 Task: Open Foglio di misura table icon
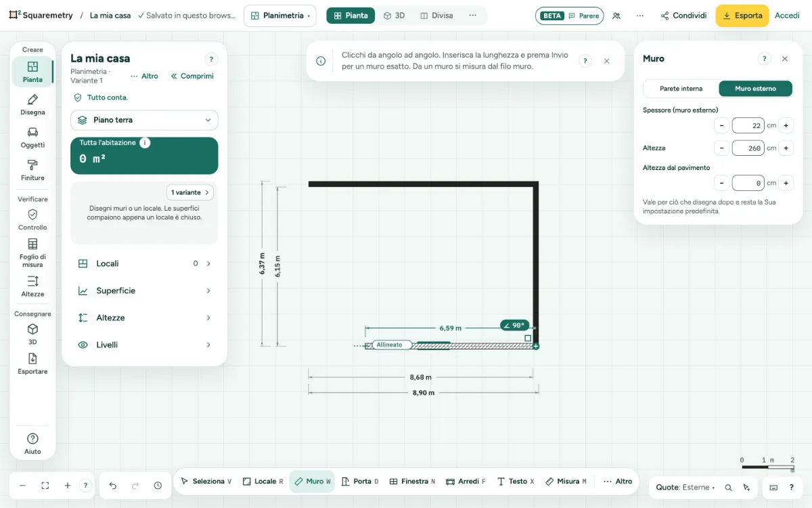click(32, 244)
